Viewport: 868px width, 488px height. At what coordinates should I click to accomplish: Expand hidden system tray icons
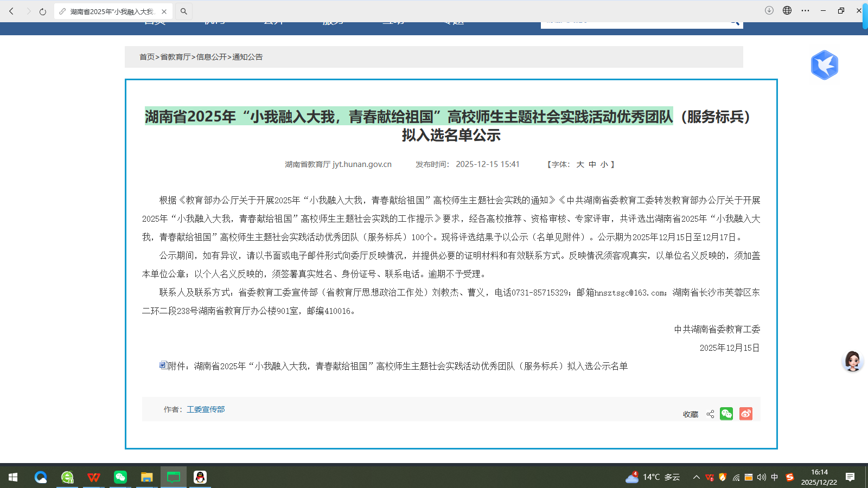[696, 478]
